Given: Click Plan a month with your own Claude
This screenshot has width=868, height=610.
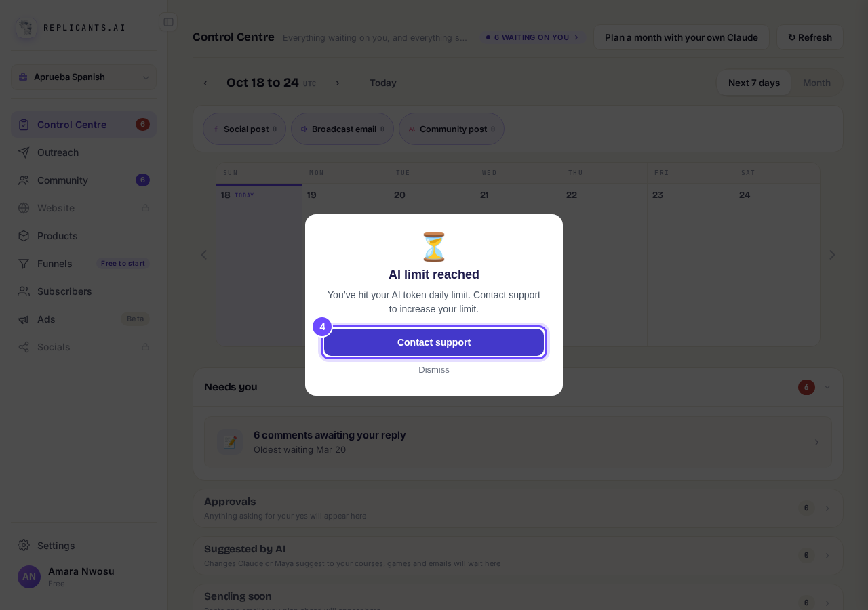Looking at the screenshot, I should [682, 37].
